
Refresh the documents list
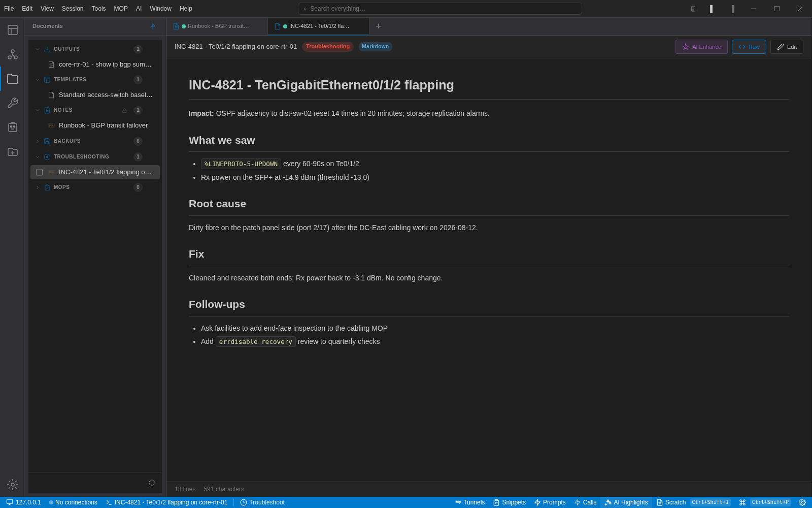tap(152, 483)
